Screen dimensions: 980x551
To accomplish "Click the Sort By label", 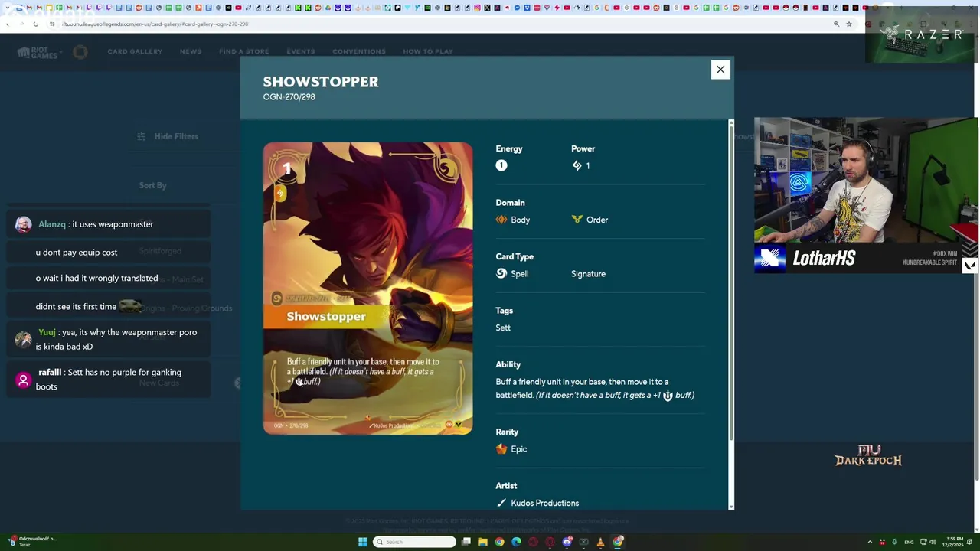I will (x=152, y=185).
